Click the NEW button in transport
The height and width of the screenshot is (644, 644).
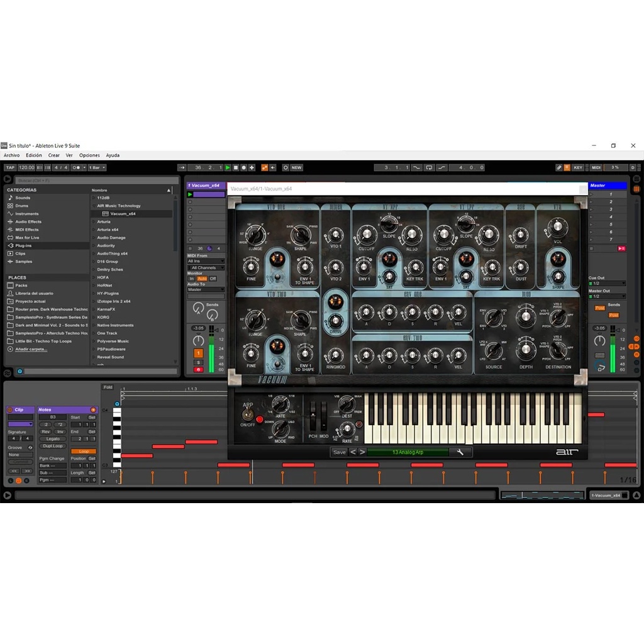click(297, 167)
